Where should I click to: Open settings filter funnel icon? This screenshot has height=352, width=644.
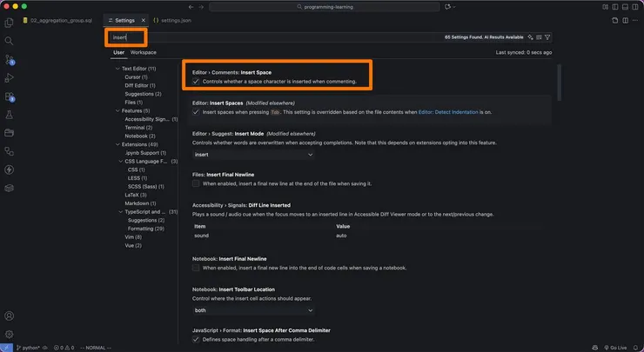click(547, 37)
